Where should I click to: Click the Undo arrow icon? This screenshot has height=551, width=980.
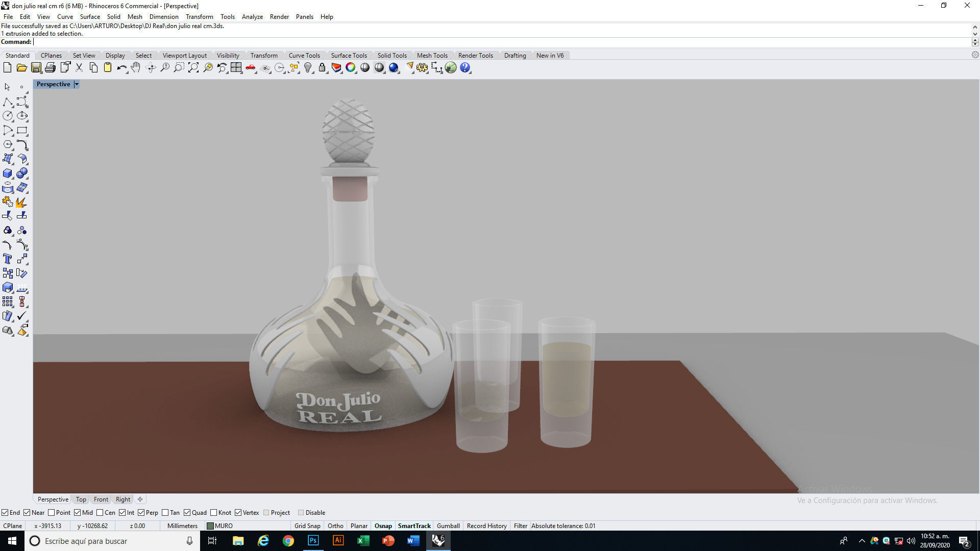click(122, 67)
